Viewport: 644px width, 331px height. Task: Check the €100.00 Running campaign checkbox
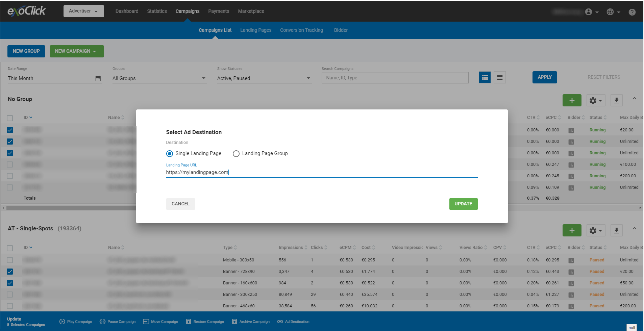click(x=10, y=164)
